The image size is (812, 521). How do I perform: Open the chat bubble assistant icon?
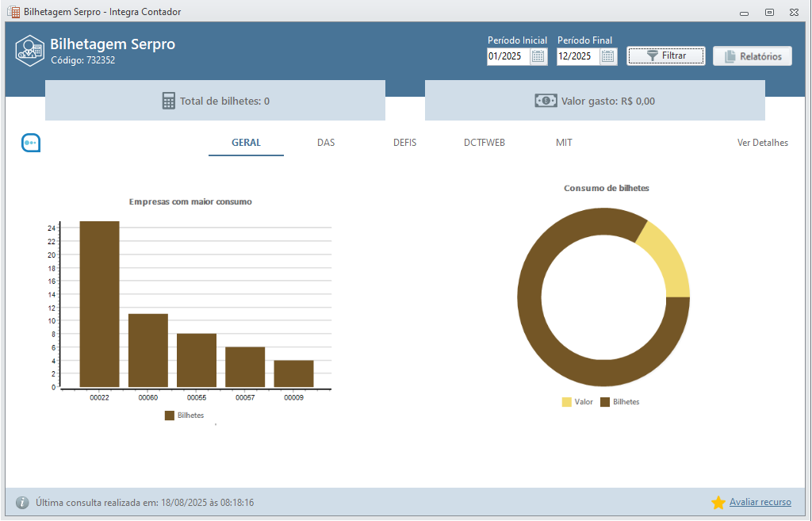click(31, 143)
